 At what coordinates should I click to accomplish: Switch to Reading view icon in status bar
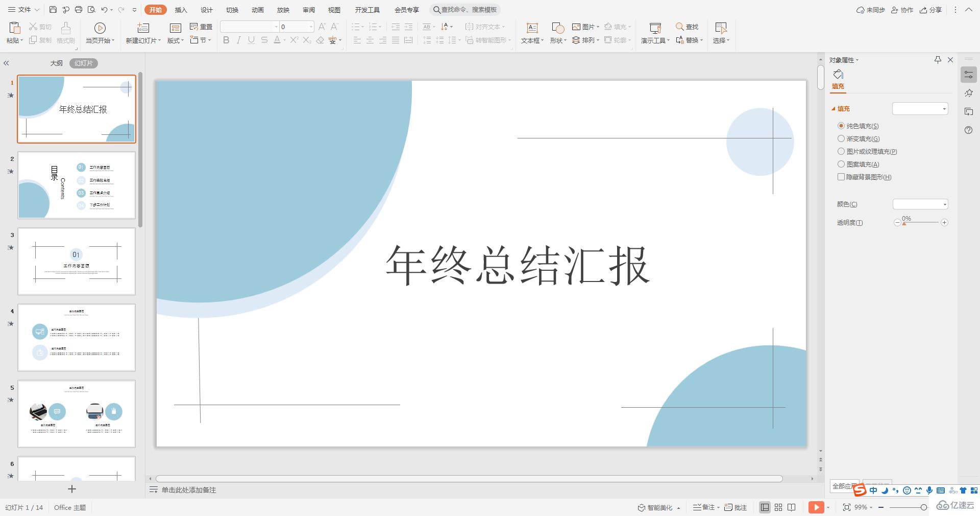[x=792, y=507]
